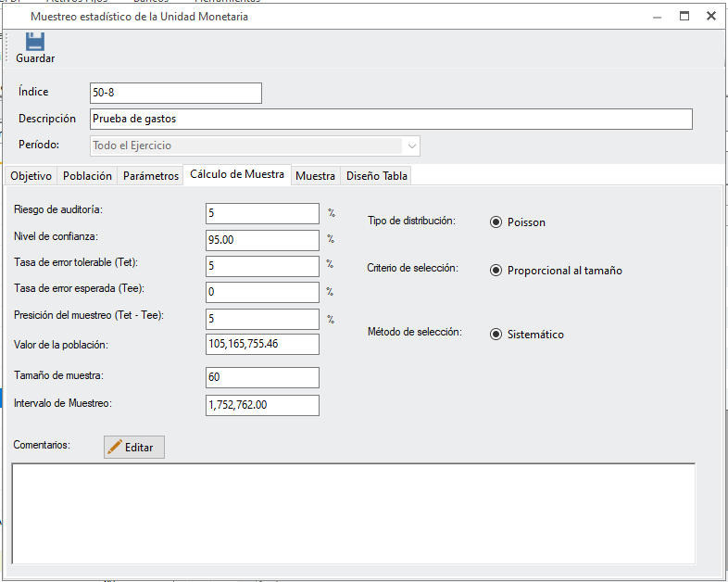The width and height of the screenshot is (728, 582).
Task: Select the Poisson distribution radio button
Action: pyautogui.click(x=496, y=222)
